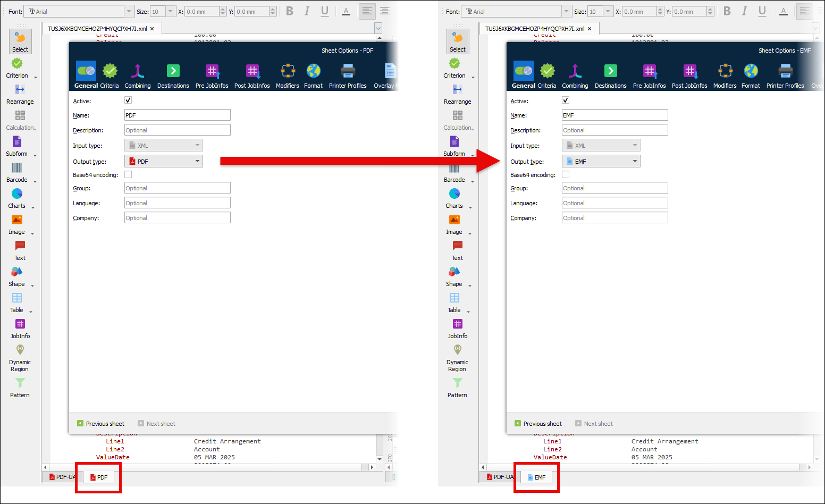The width and height of the screenshot is (825, 504).
Task: Choose JobInfo tool in left window sidebar
Action: click(x=20, y=329)
